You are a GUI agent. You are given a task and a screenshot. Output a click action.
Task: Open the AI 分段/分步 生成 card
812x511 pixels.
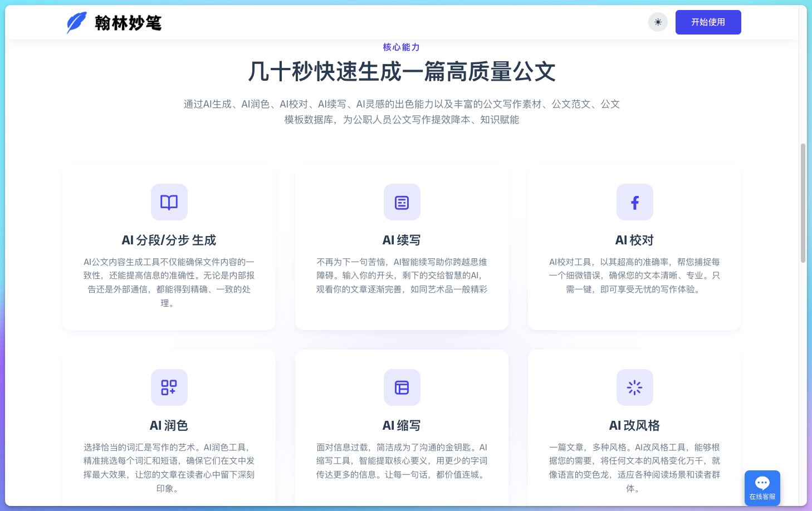[x=169, y=247]
